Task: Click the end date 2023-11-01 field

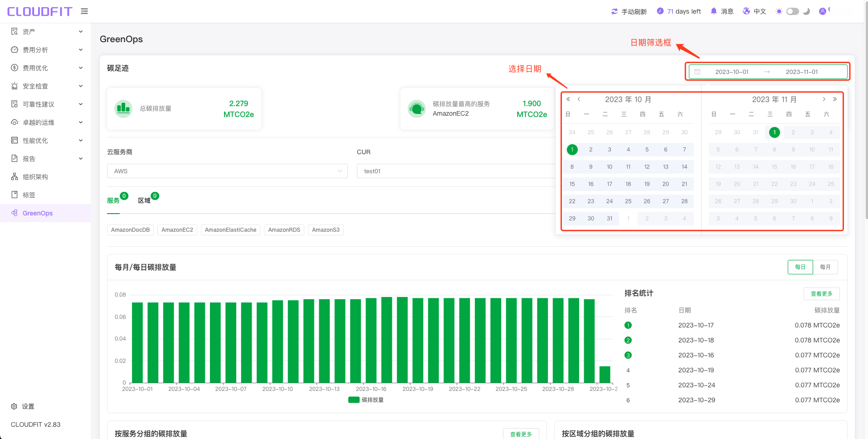Action: [801, 72]
